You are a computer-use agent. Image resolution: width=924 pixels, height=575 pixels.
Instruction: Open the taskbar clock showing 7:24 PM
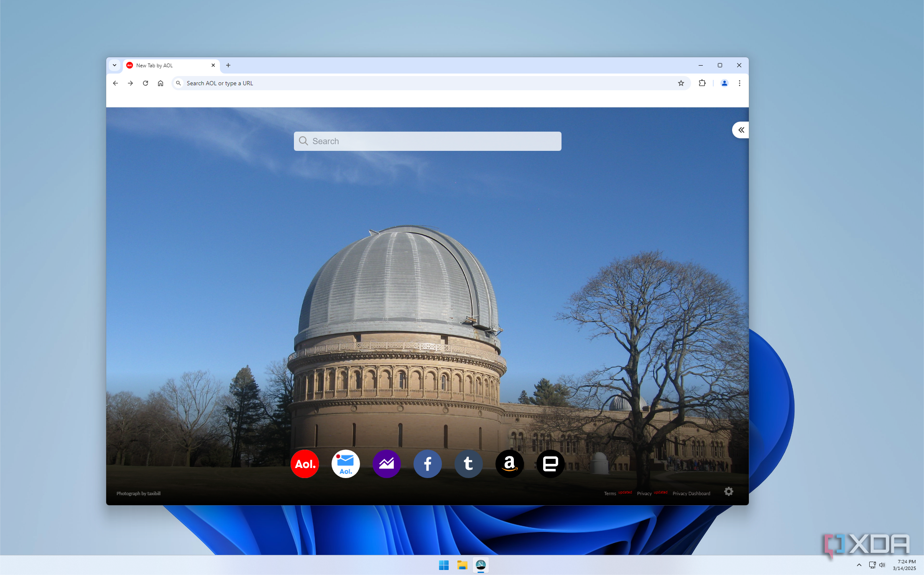(x=906, y=565)
